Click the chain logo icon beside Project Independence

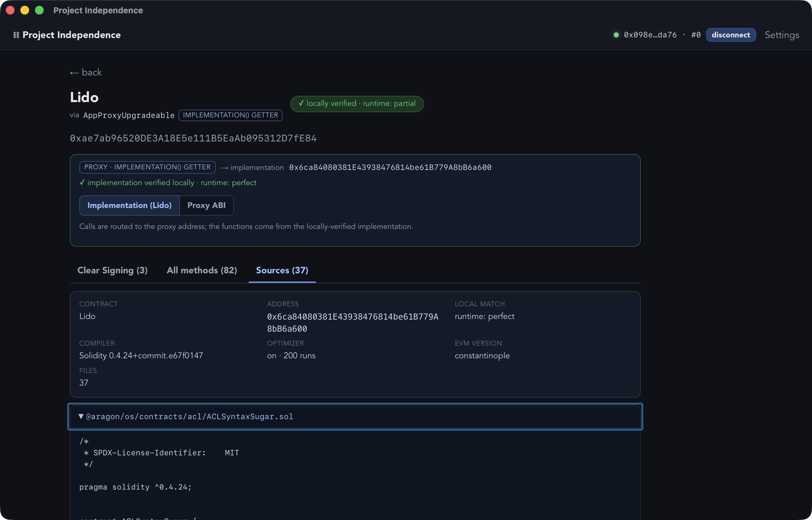click(16, 35)
